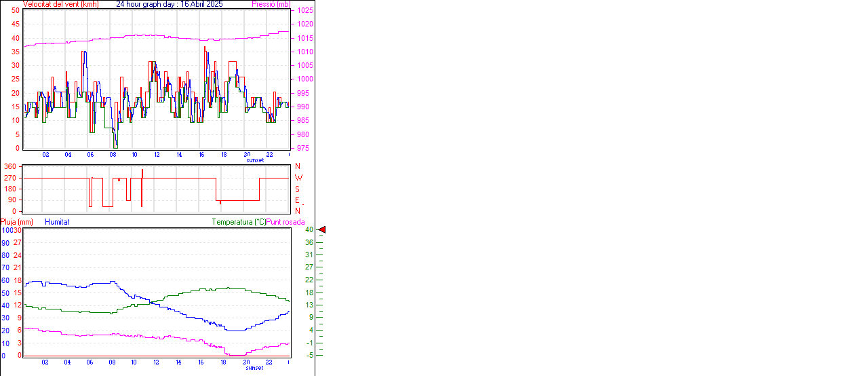Click the W compass label on direction graph
This screenshot has height=376, width=868.
click(x=298, y=178)
